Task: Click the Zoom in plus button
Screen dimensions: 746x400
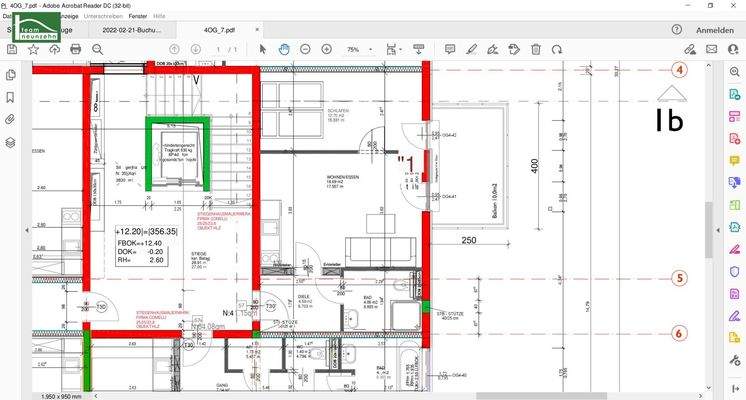Action: click(x=327, y=49)
